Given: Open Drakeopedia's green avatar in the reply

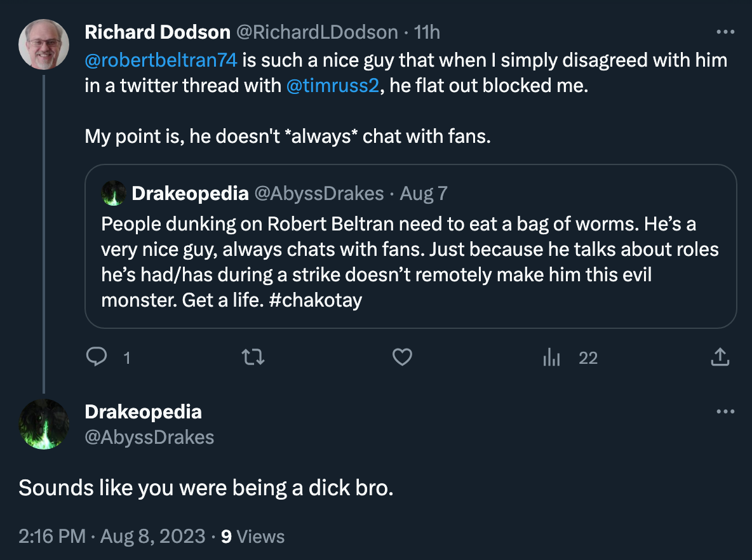Looking at the screenshot, I should point(44,424).
